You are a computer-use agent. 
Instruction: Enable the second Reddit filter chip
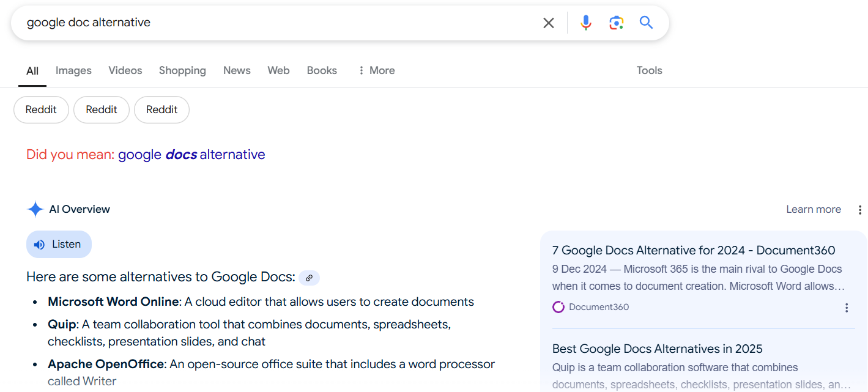click(101, 109)
